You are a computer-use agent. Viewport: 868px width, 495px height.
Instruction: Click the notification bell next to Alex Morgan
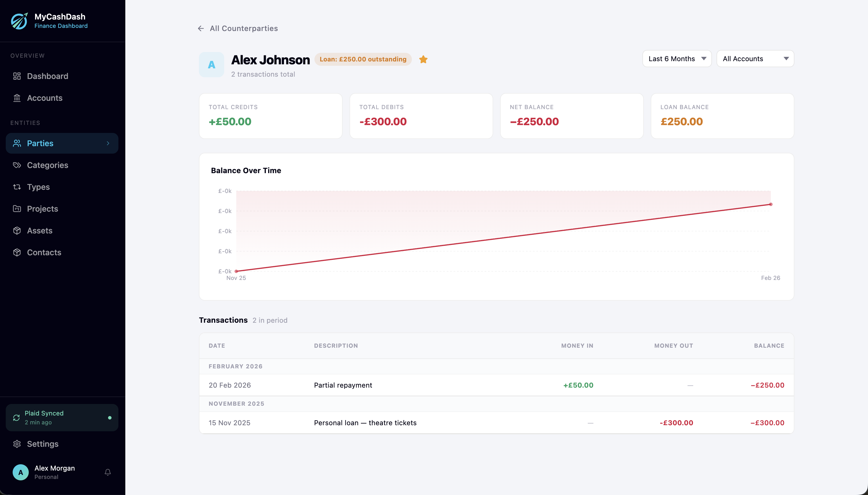(x=107, y=472)
